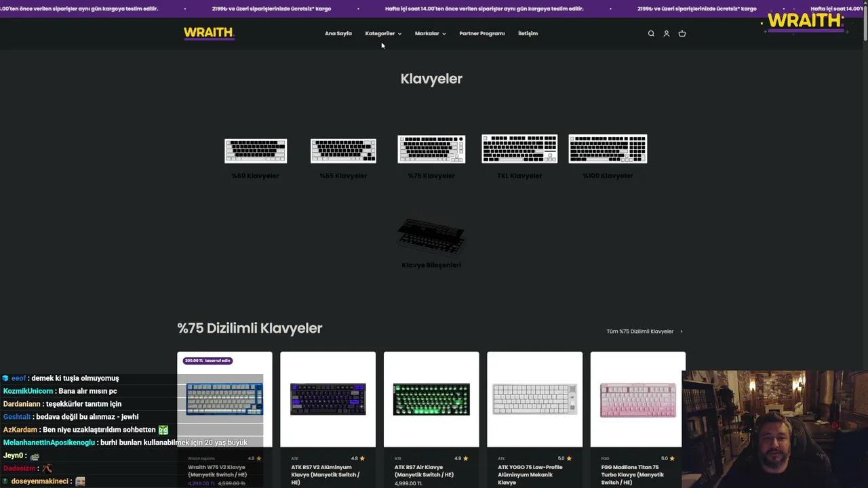This screenshot has width=868, height=488.
Task: Click the ATK RS7 V2 Alüminyum Klavye title
Action: pos(325,474)
